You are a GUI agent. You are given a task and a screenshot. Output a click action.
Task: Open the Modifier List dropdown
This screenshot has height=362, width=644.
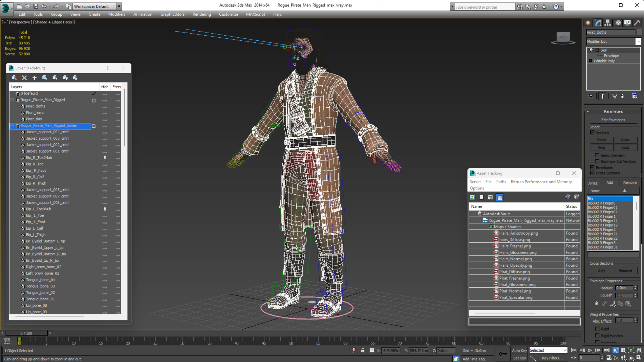pos(638,42)
